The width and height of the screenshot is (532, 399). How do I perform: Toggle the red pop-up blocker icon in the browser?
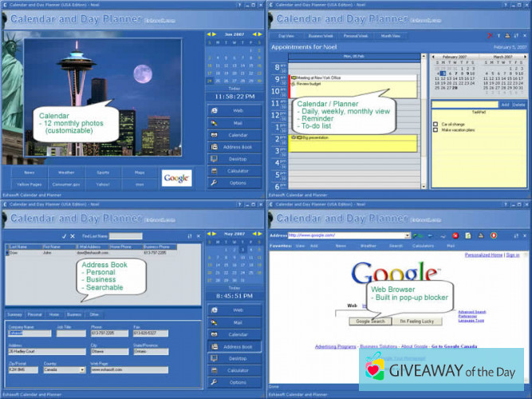tap(494, 235)
